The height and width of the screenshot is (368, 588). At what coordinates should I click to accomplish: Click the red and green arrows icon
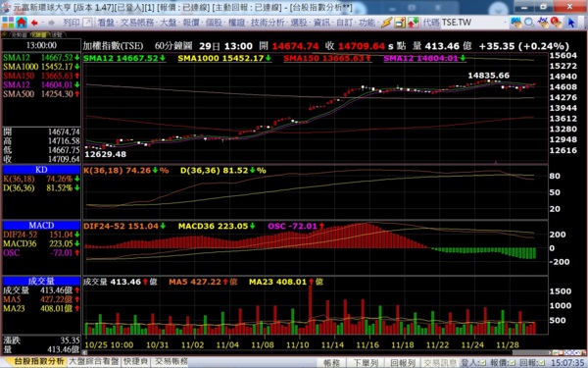pyautogui.click(x=413, y=23)
